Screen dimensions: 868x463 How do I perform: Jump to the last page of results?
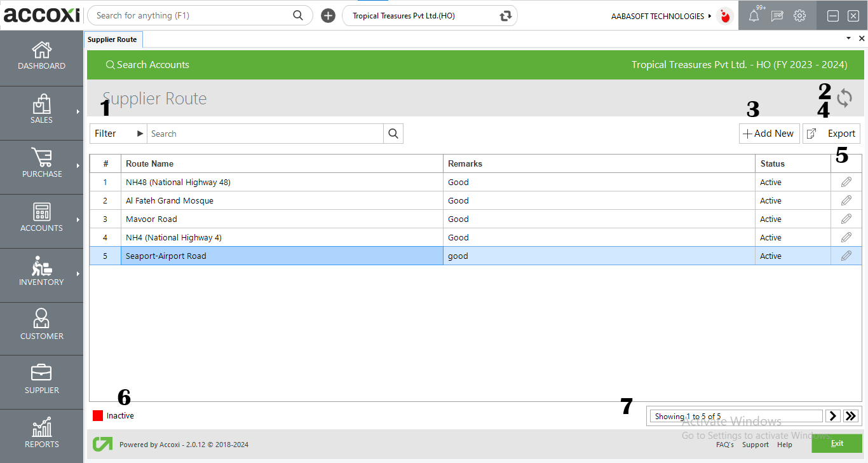click(x=851, y=415)
